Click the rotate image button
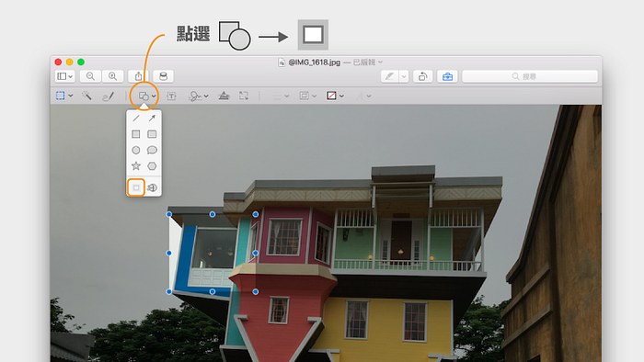The height and width of the screenshot is (362, 644). click(x=422, y=76)
